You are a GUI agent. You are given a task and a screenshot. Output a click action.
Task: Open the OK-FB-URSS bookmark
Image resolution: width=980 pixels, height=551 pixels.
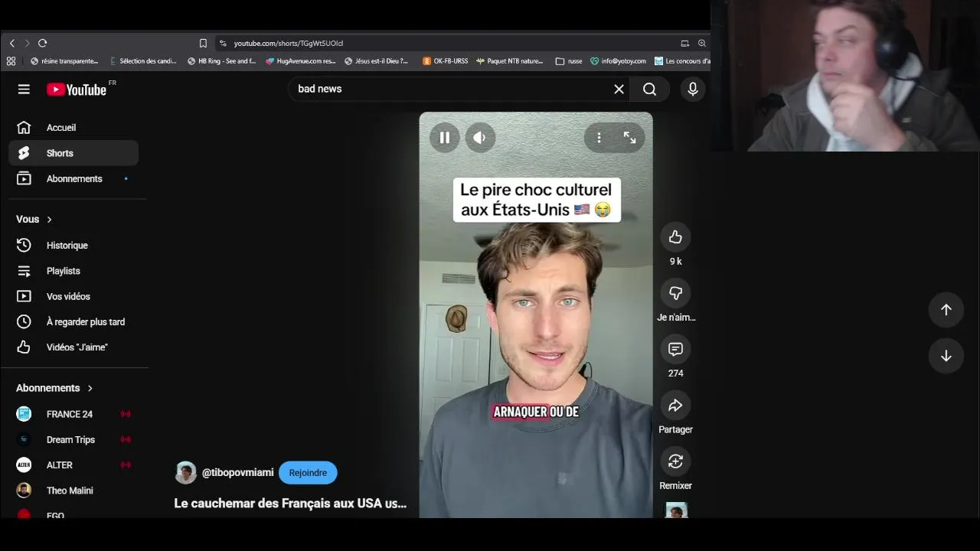point(445,61)
